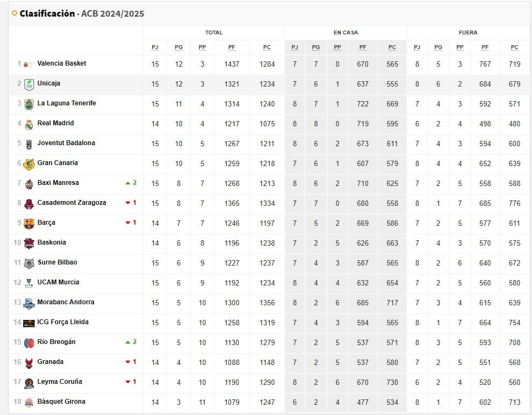
Task: Click the green up arrow beside Río Breogán
Action: [x=128, y=342]
